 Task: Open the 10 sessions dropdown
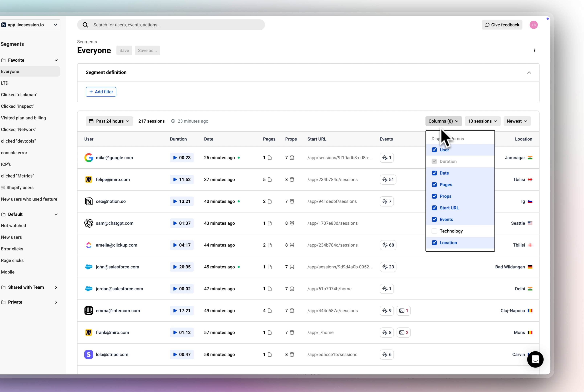482,121
